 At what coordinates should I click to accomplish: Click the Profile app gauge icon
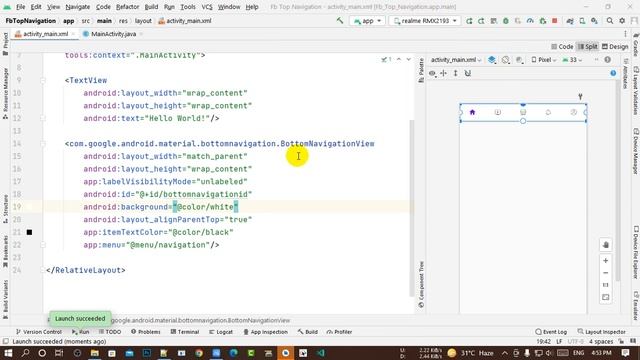tap(530, 20)
